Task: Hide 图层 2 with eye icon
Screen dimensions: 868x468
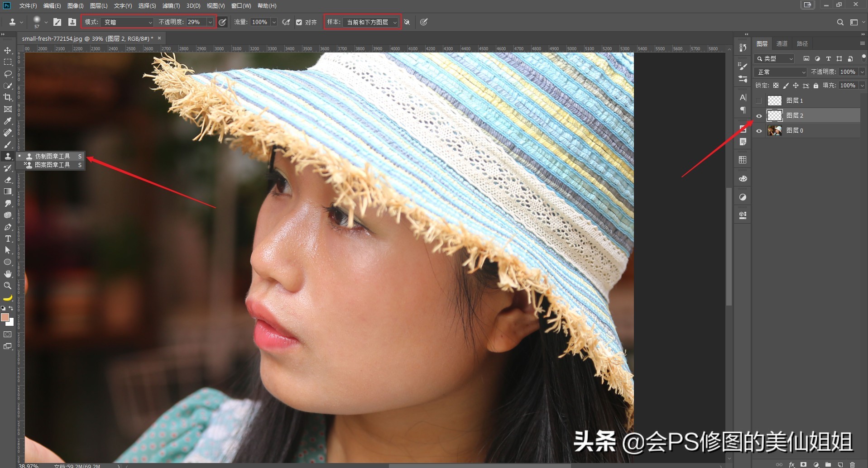Action: (x=759, y=116)
